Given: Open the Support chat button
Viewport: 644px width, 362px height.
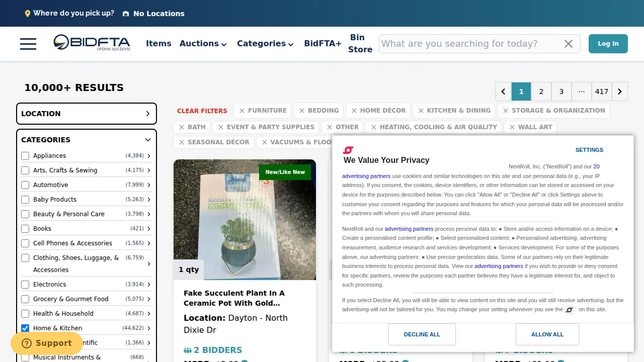Looking at the screenshot, I should [x=47, y=343].
